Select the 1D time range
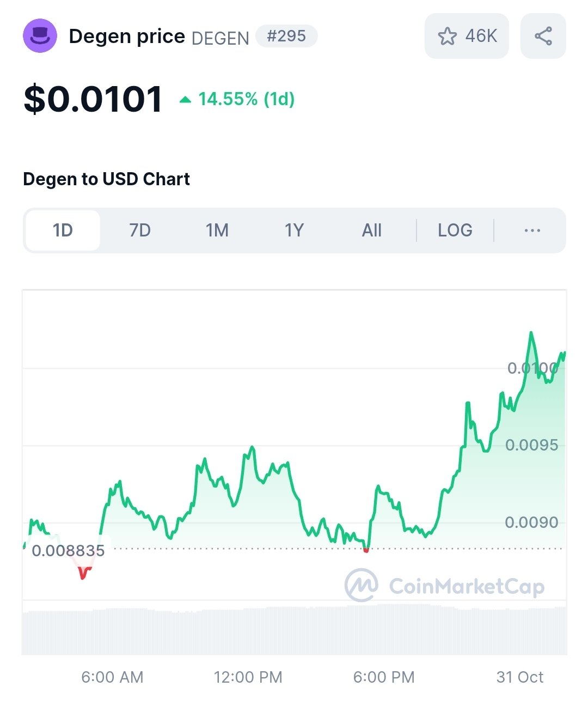The image size is (588, 705). [x=63, y=230]
